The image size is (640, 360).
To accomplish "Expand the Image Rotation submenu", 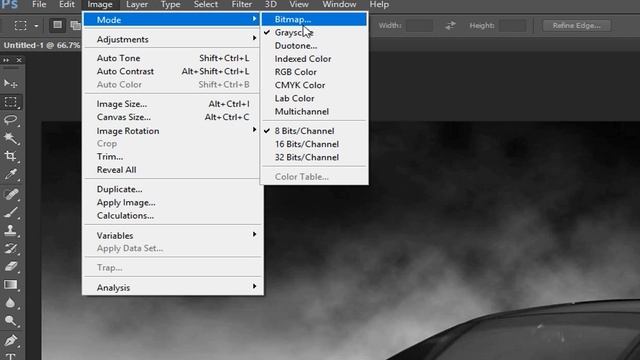I will point(172,131).
